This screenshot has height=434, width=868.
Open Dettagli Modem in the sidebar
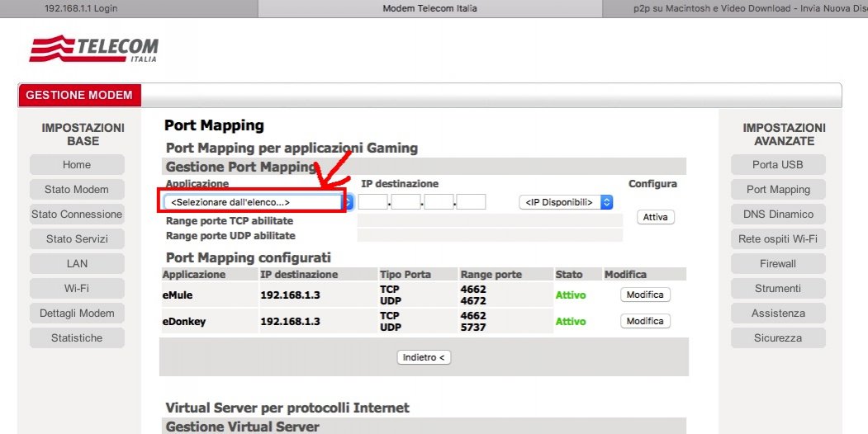(x=77, y=313)
